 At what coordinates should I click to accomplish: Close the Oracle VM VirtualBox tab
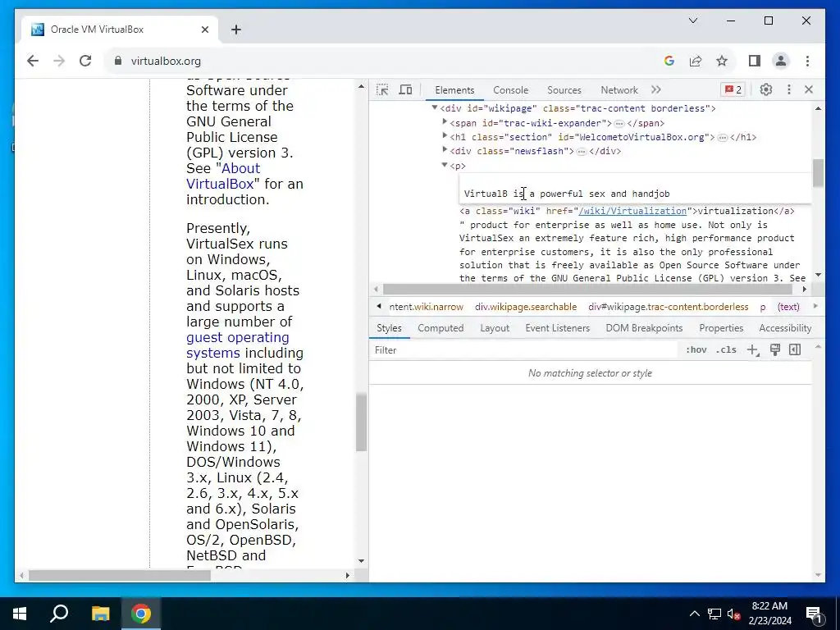click(204, 30)
